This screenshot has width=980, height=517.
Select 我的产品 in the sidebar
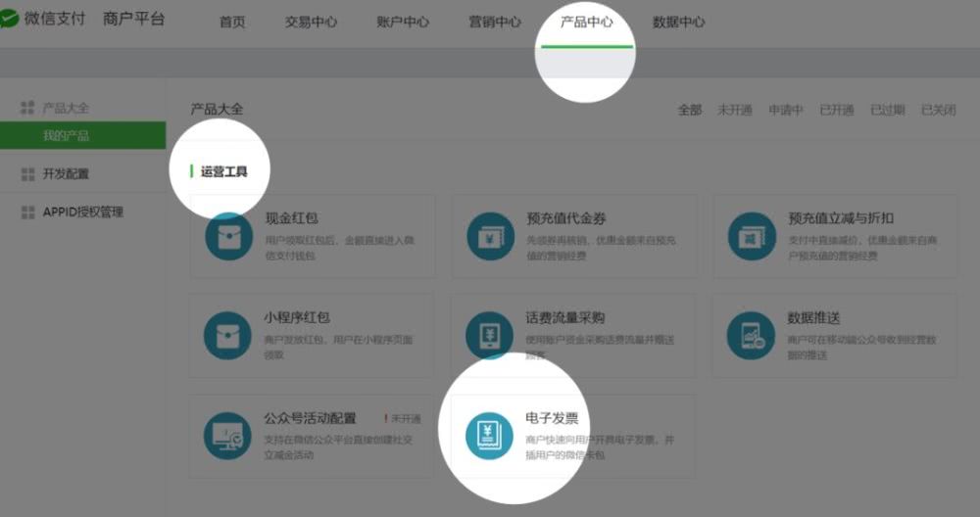point(66,135)
